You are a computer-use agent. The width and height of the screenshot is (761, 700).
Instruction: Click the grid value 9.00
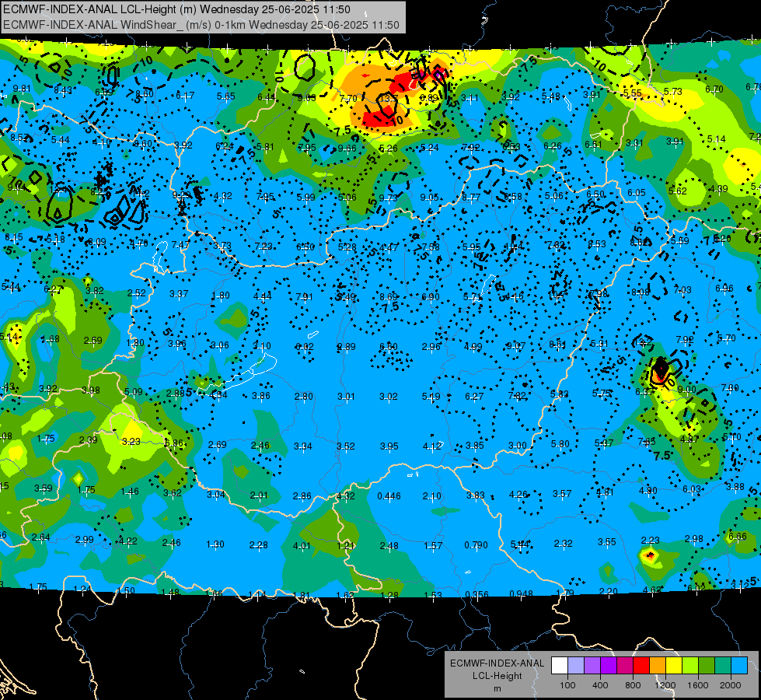(x=686, y=389)
